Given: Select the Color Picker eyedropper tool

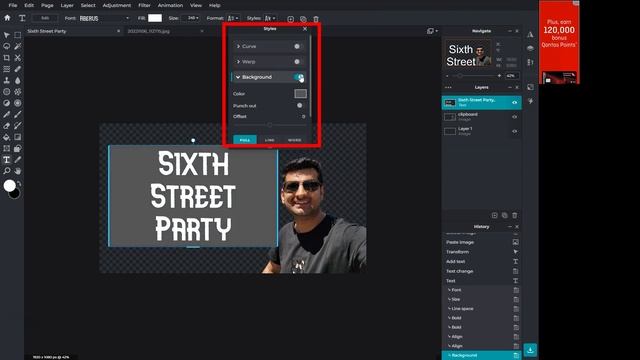Looking at the screenshot, I should [18, 160].
